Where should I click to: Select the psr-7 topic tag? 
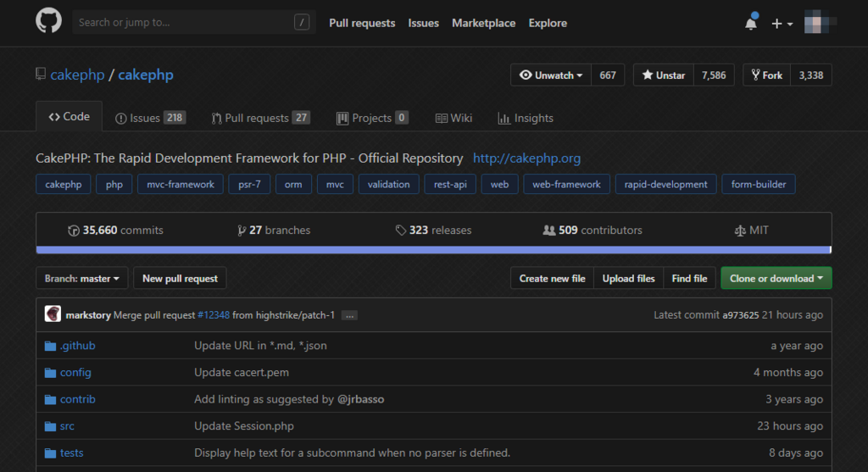(249, 184)
